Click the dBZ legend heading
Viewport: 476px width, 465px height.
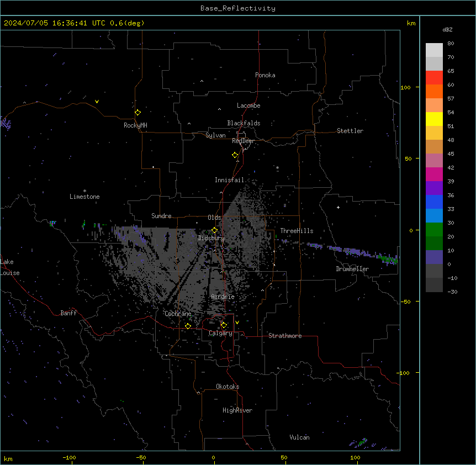[447, 29]
